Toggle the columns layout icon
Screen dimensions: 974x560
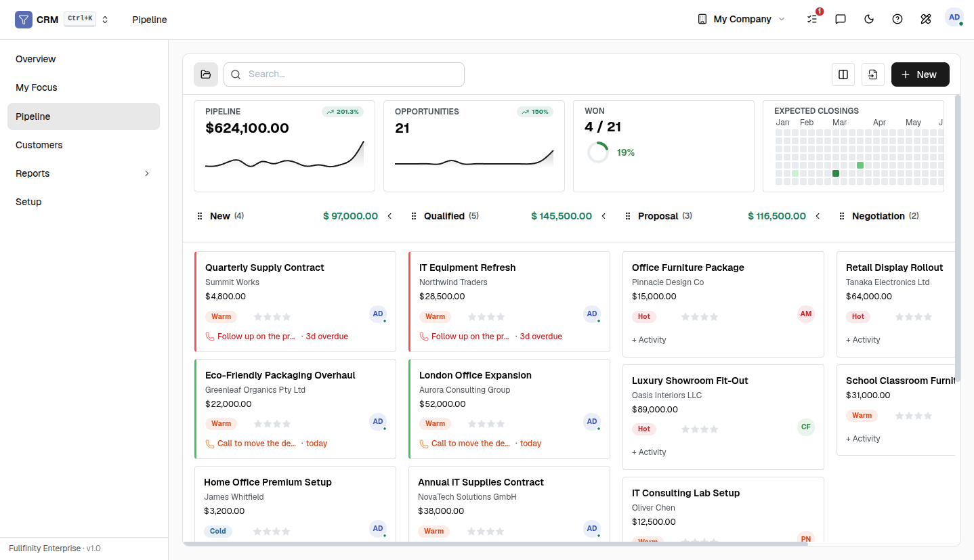[843, 74]
